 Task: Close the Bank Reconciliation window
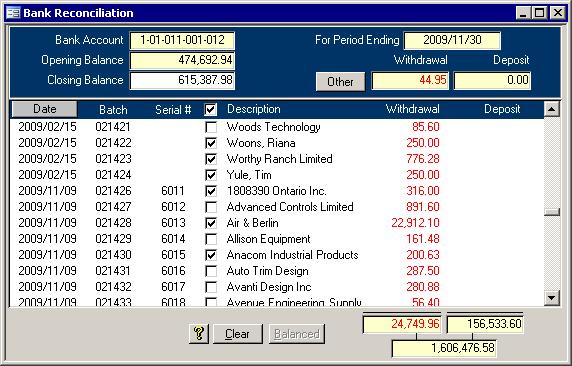point(557,13)
